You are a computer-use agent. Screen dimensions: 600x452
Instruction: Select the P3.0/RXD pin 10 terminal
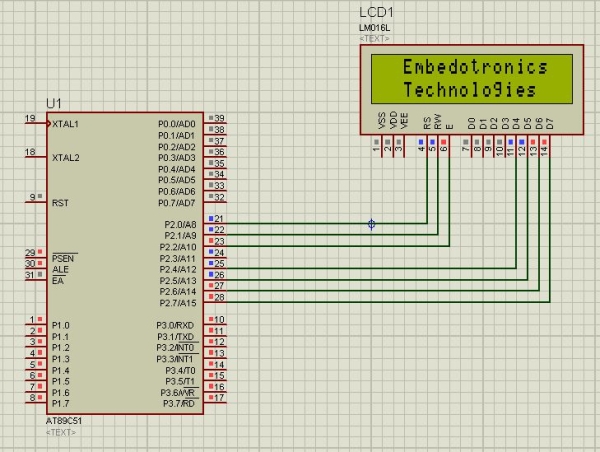tap(215, 323)
